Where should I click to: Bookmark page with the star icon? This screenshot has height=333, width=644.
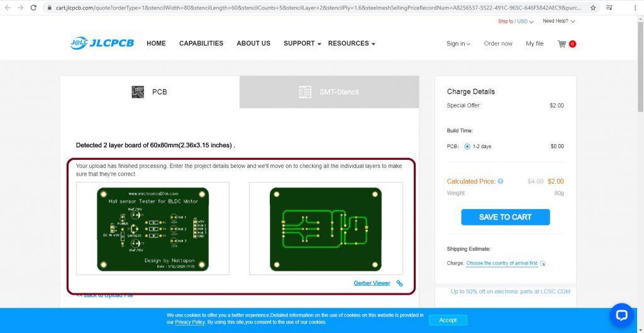tap(593, 8)
